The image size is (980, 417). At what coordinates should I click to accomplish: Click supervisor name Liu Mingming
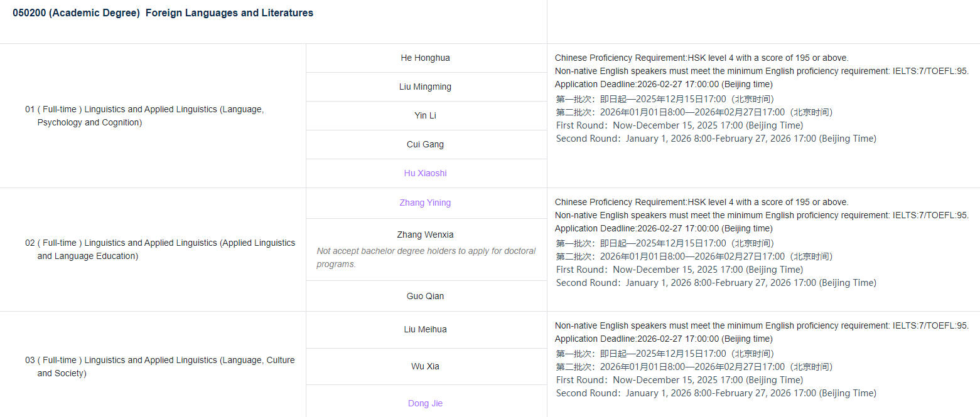pos(425,87)
